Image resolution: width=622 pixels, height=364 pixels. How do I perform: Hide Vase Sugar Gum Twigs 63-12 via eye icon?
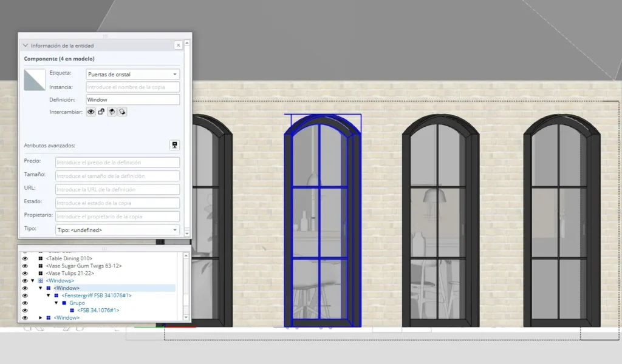coord(25,266)
